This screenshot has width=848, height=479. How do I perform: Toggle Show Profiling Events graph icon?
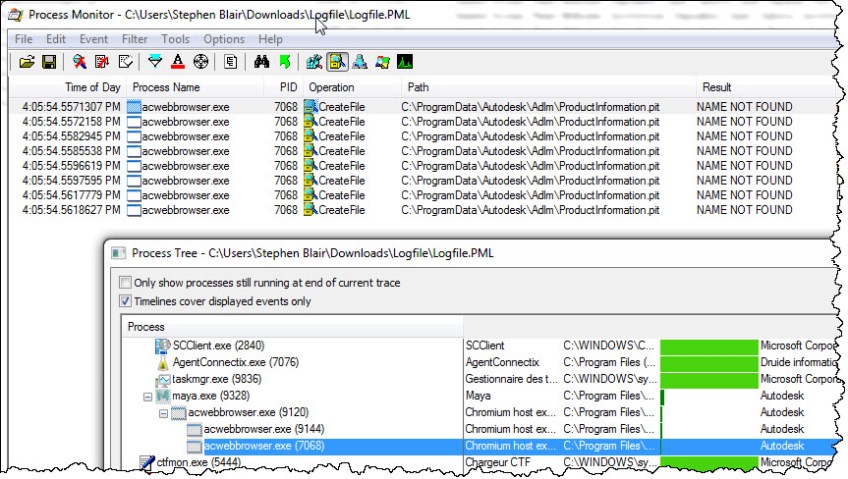click(x=405, y=62)
